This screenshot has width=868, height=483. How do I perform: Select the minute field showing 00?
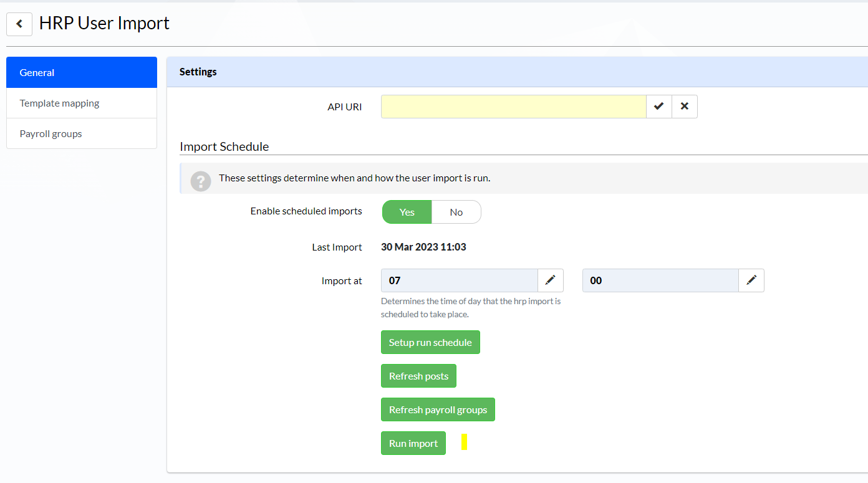[660, 280]
